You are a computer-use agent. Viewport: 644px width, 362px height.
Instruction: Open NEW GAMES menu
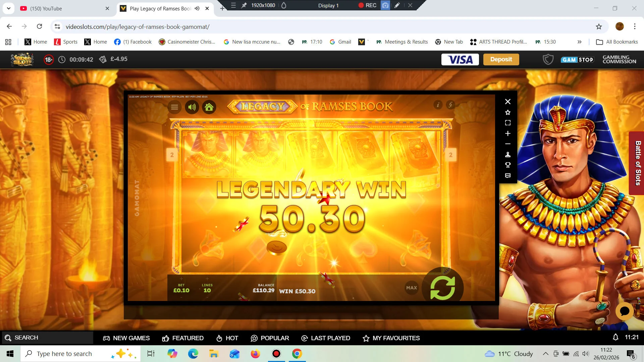126,338
